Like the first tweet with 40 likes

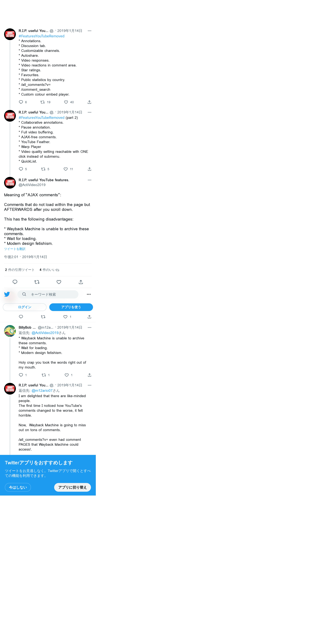(x=66, y=102)
